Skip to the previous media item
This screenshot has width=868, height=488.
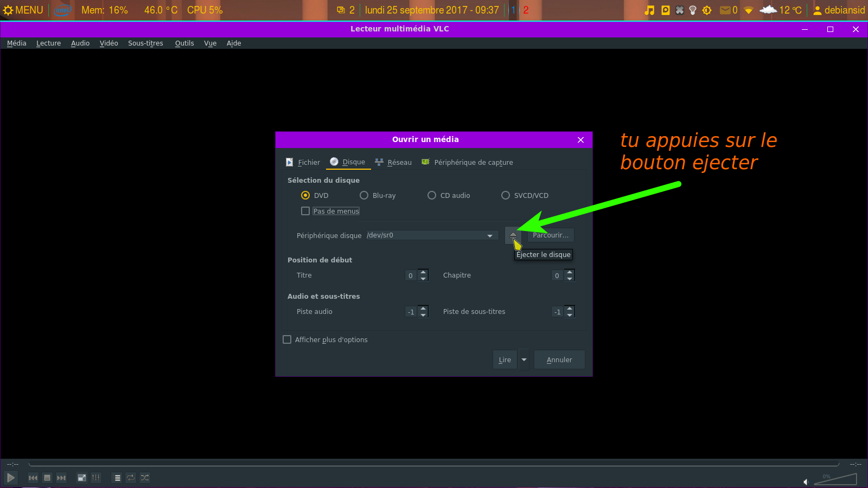33,478
